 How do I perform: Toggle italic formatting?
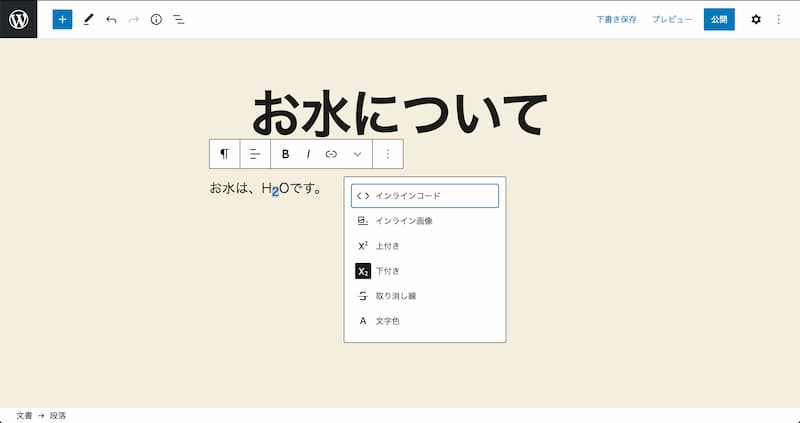tap(308, 154)
